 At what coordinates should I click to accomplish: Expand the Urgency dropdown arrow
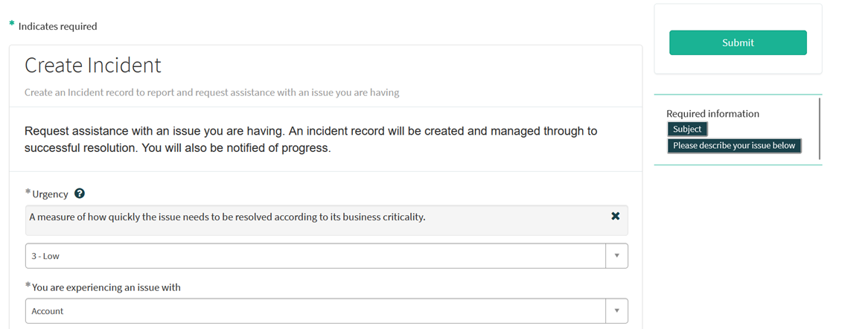pyautogui.click(x=616, y=255)
